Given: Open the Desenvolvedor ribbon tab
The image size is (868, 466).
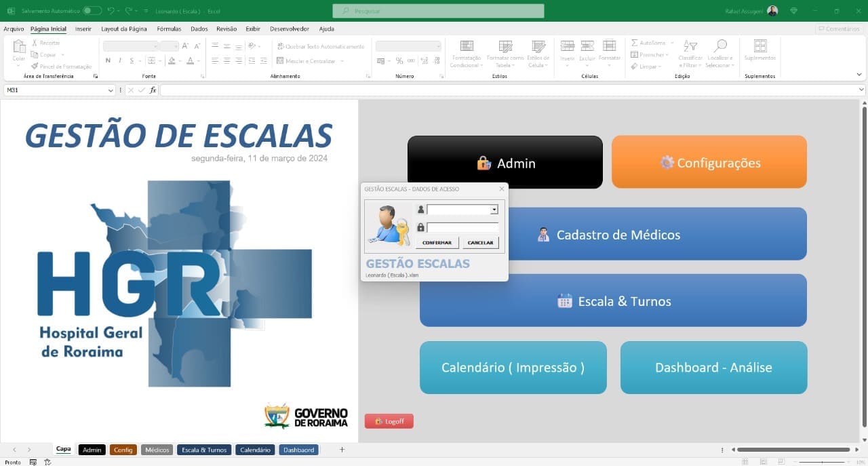Looking at the screenshot, I should [290, 29].
